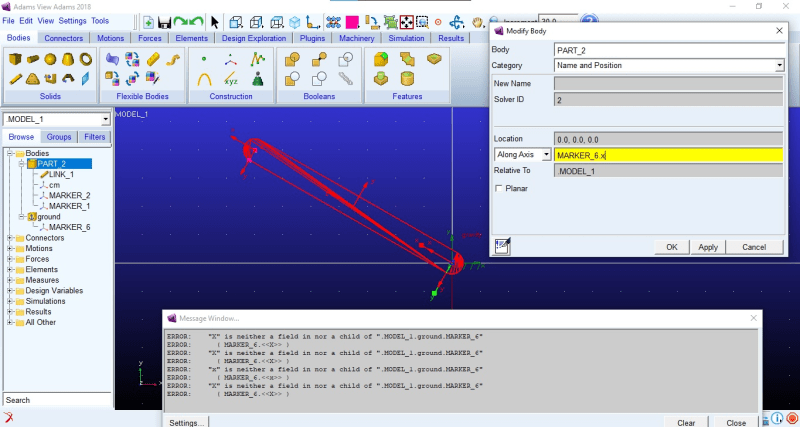Click the table editor icon in Modify Body
800x427 pixels.
tap(503, 246)
